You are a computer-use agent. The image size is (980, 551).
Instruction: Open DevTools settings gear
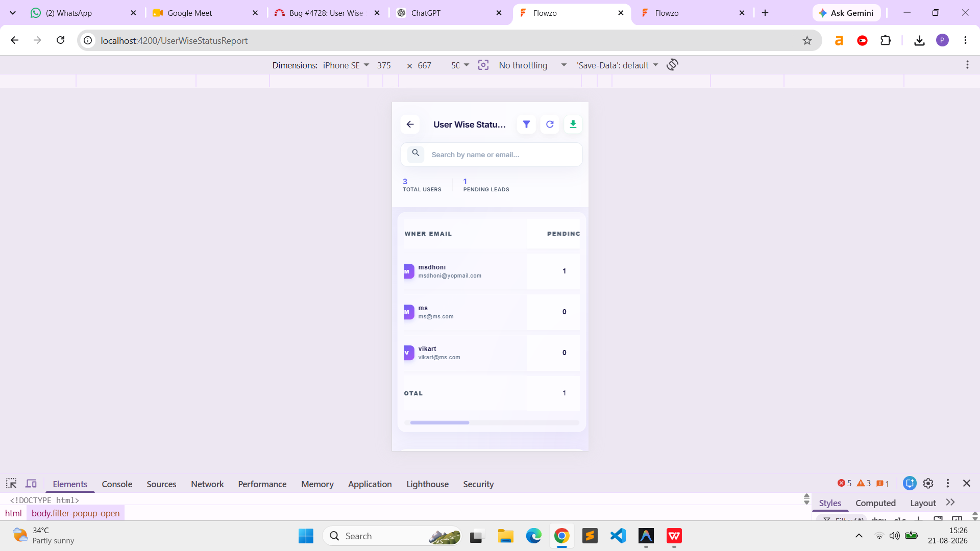[928, 483]
